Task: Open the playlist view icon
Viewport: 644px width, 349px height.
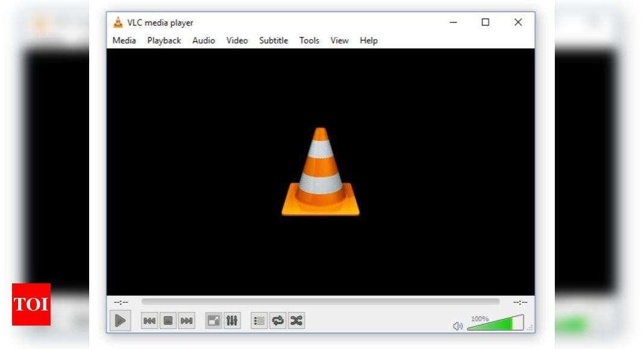Action: 259,321
